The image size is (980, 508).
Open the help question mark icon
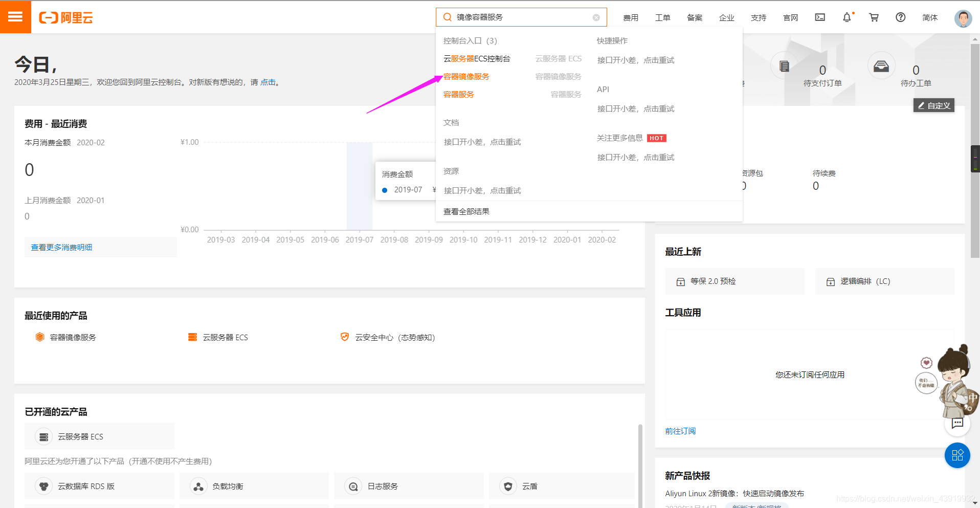click(x=901, y=17)
